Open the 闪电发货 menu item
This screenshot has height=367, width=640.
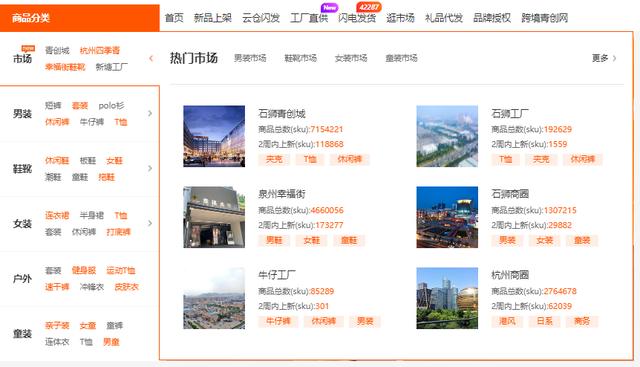[357, 18]
